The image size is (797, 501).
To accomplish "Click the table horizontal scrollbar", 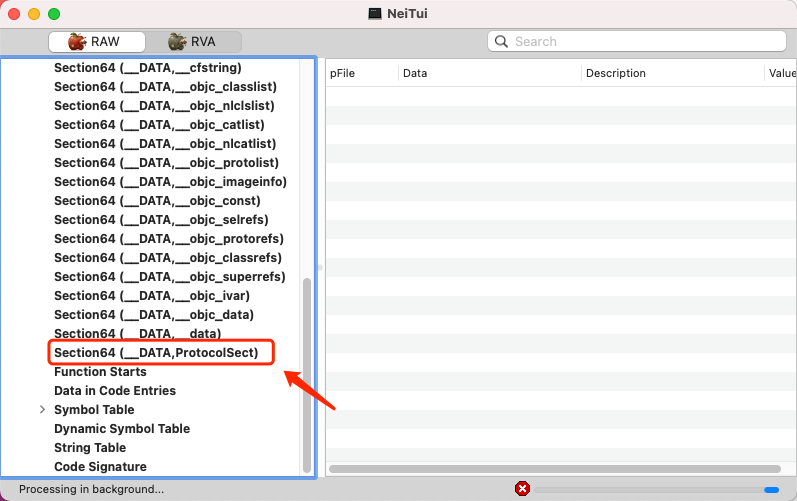I will click(x=555, y=469).
